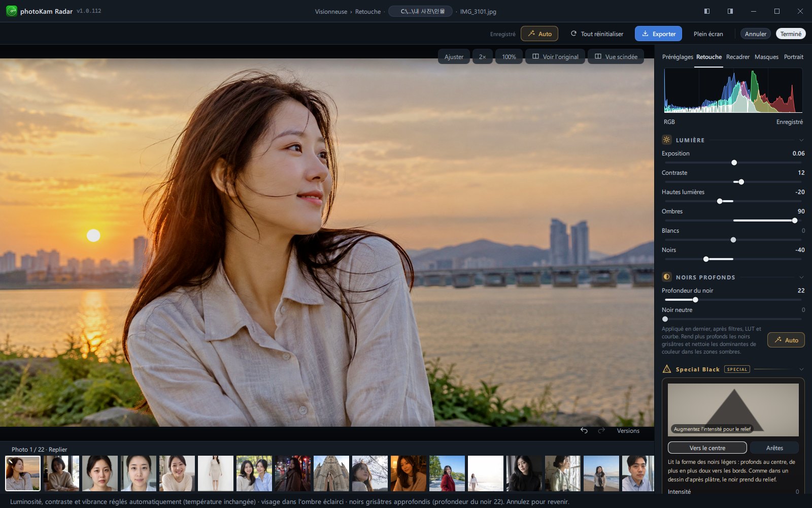Collapse the Noirs profonds section chevron

point(801,277)
